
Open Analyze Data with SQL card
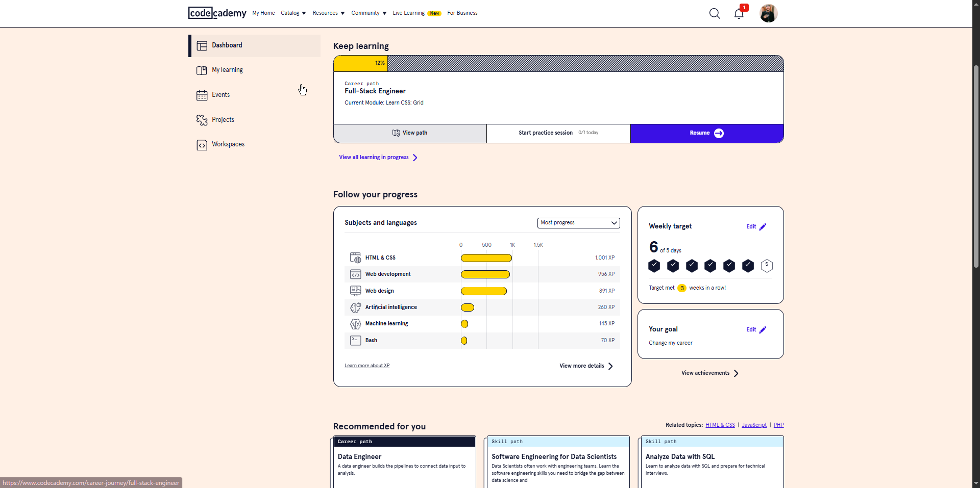point(712,461)
